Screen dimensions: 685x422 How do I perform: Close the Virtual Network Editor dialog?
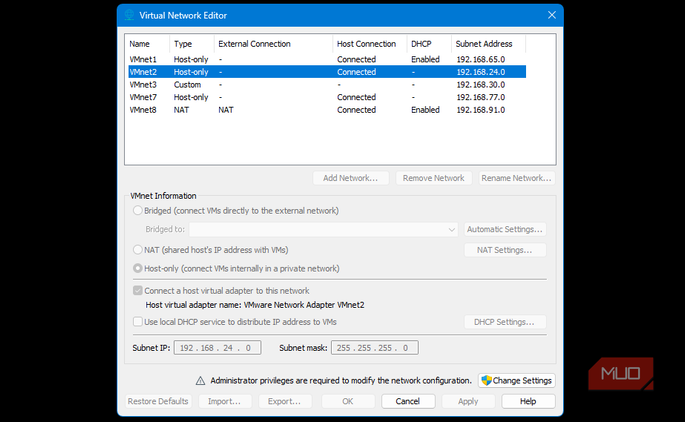pos(552,15)
